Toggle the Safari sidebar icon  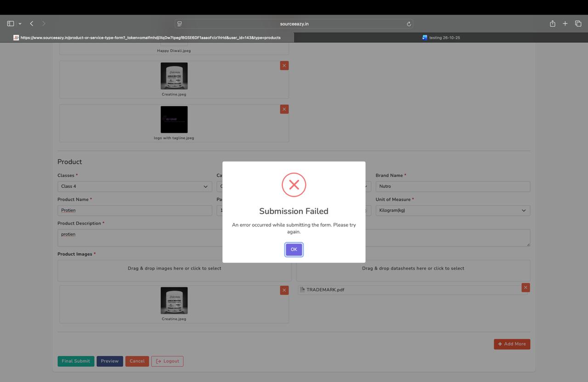(11, 23)
